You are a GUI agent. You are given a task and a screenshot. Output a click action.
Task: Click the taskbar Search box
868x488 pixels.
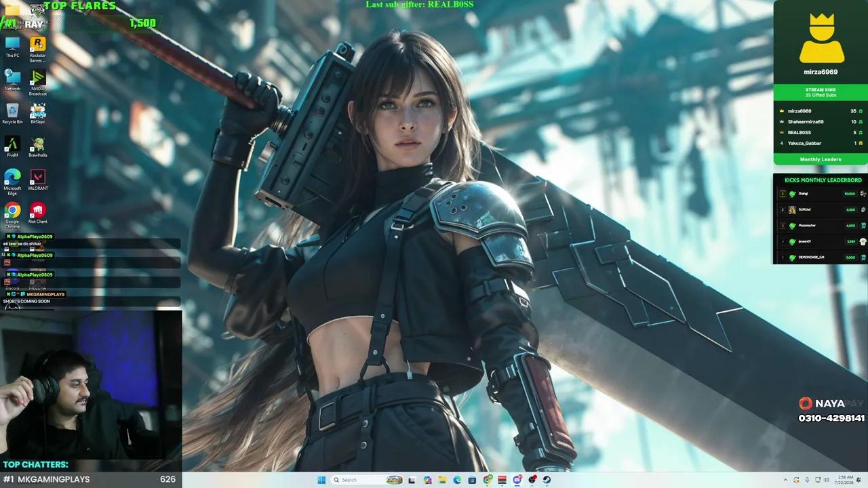point(367,480)
